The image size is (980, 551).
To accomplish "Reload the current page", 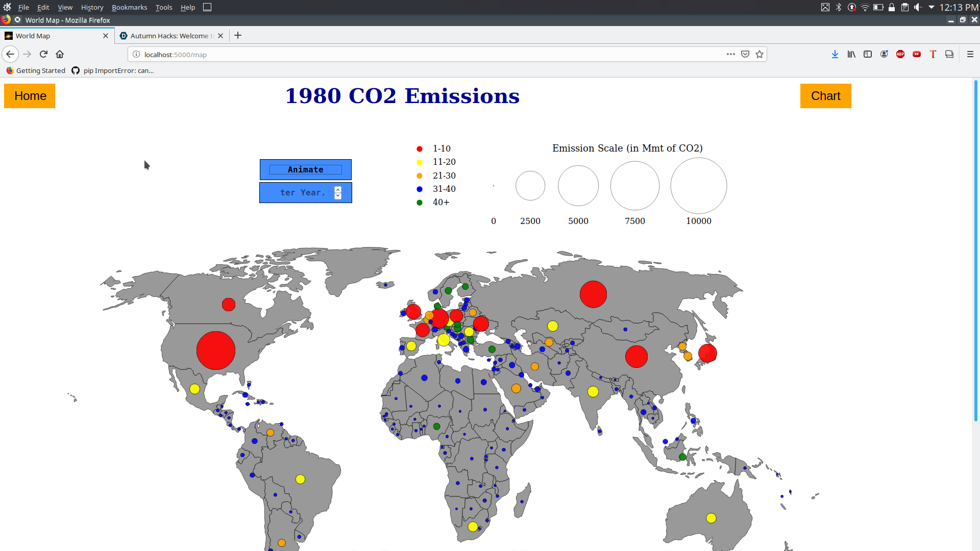I will click(43, 54).
